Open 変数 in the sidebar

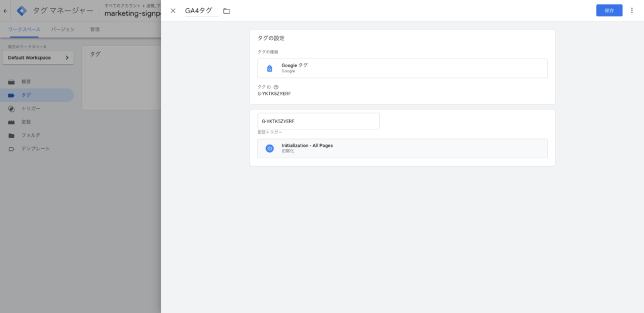[x=37, y=122]
